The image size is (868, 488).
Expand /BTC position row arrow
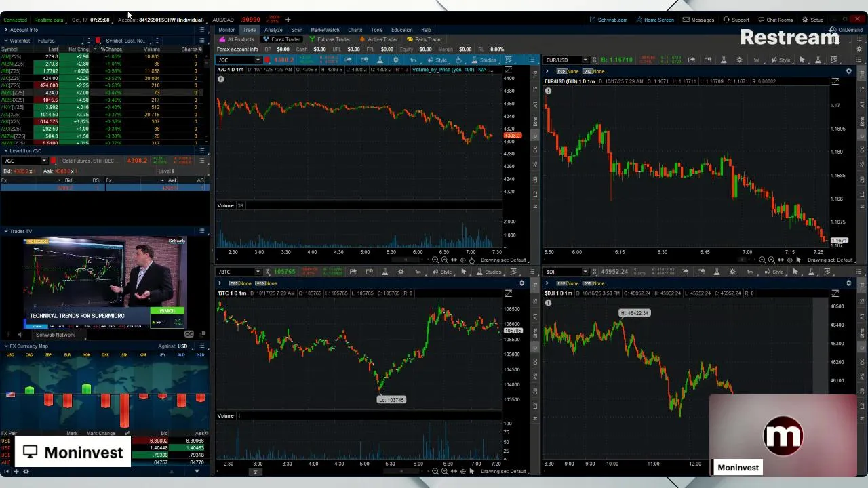pos(220,283)
